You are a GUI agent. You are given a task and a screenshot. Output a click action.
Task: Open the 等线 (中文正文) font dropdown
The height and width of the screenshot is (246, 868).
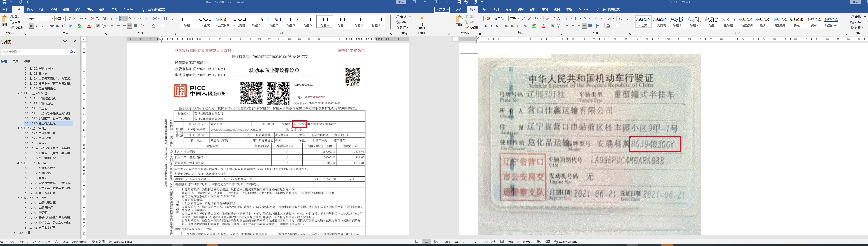[x=507, y=18]
